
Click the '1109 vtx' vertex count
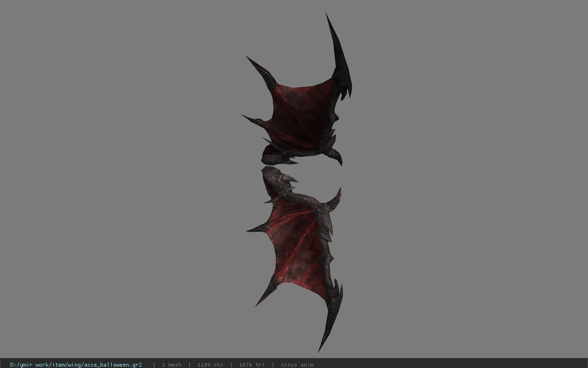210,365
